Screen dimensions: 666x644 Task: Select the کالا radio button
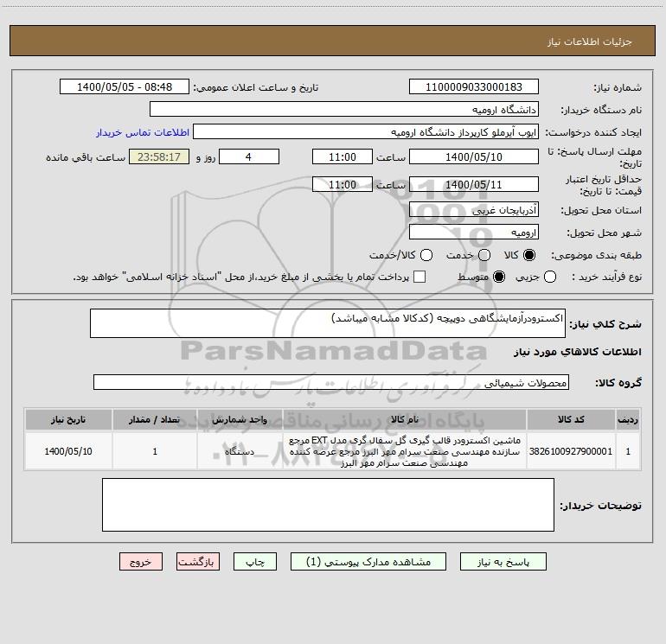(x=529, y=255)
